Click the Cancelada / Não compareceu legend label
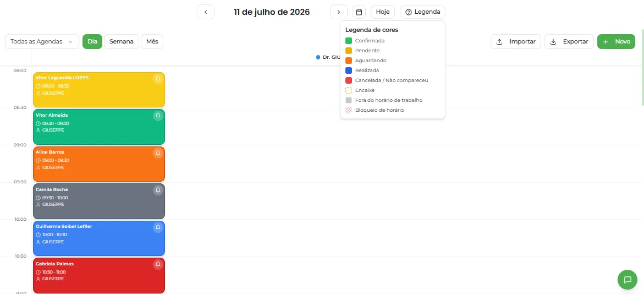The image size is (644, 294). [392, 80]
